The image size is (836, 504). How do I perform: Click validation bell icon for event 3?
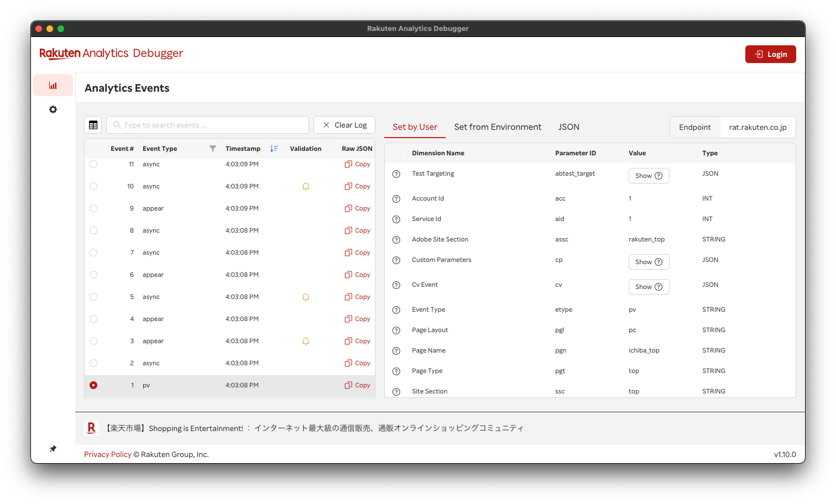[x=306, y=342]
